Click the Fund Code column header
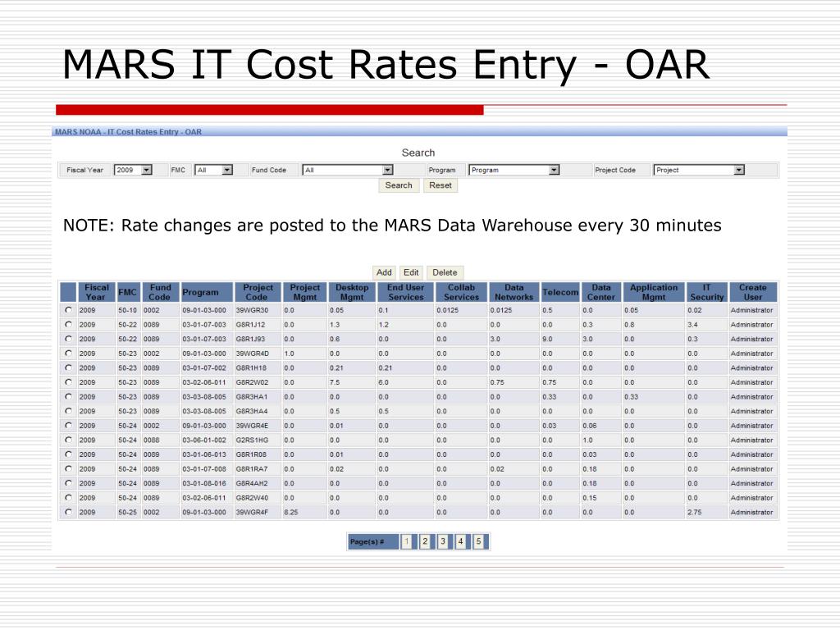The image size is (840, 630). tap(160, 292)
